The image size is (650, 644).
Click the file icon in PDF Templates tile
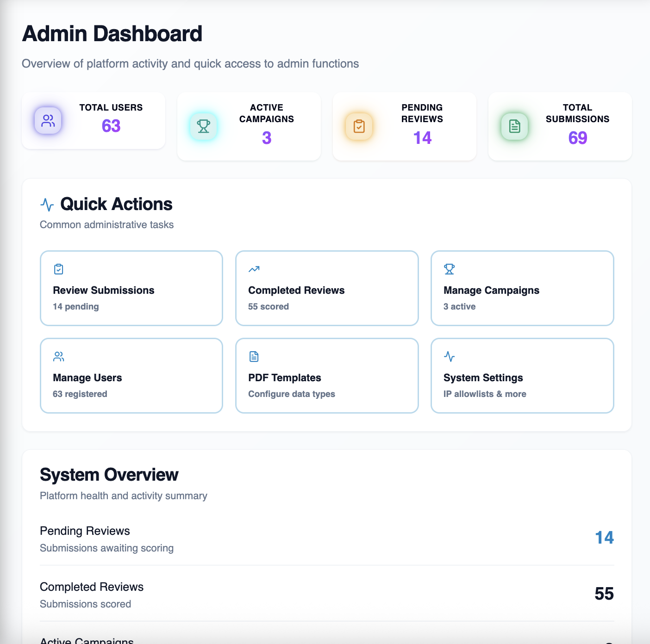pos(254,357)
